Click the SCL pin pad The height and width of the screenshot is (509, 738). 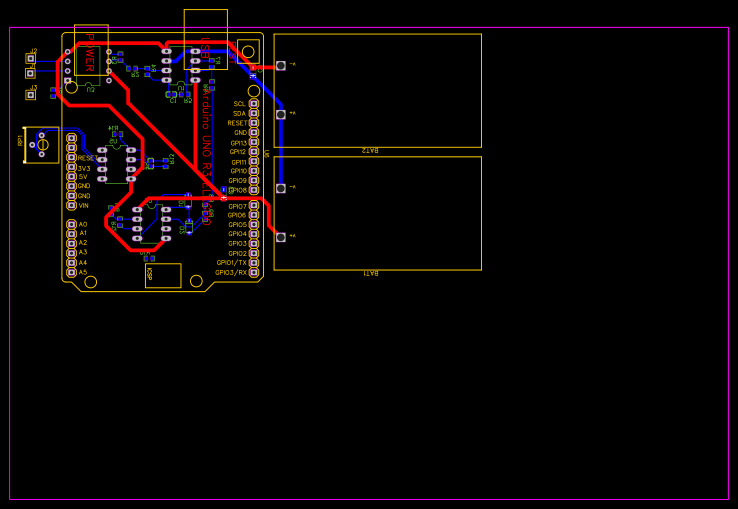click(254, 104)
